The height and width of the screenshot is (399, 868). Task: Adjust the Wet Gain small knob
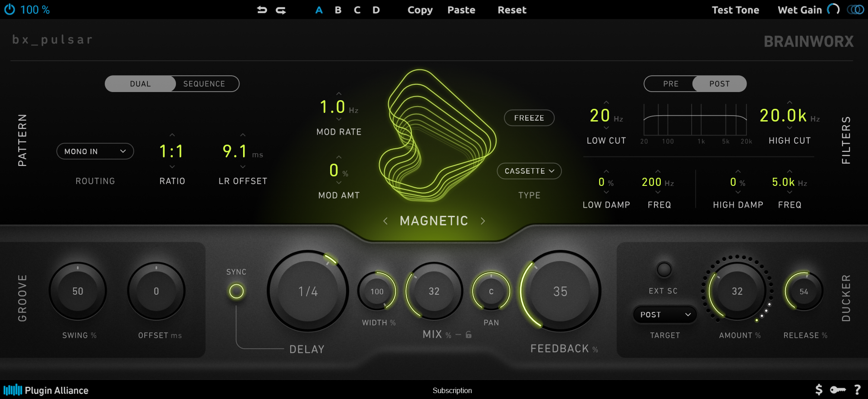click(x=833, y=10)
